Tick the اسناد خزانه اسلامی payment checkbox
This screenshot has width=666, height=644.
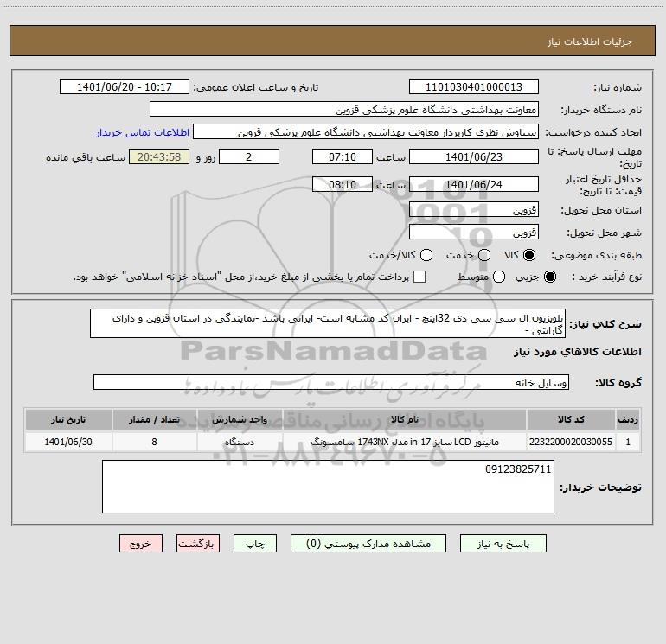pyautogui.click(x=419, y=277)
